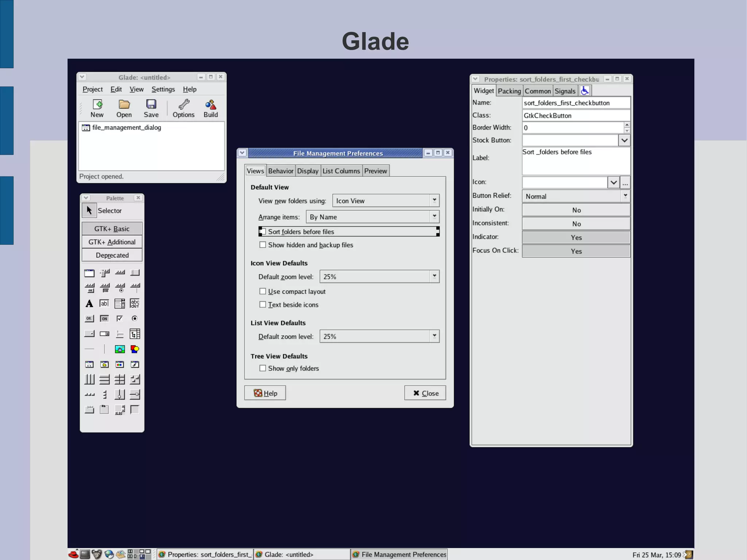This screenshot has width=747, height=560.
Task: Select the Table grid widget icon
Action: coord(120,379)
